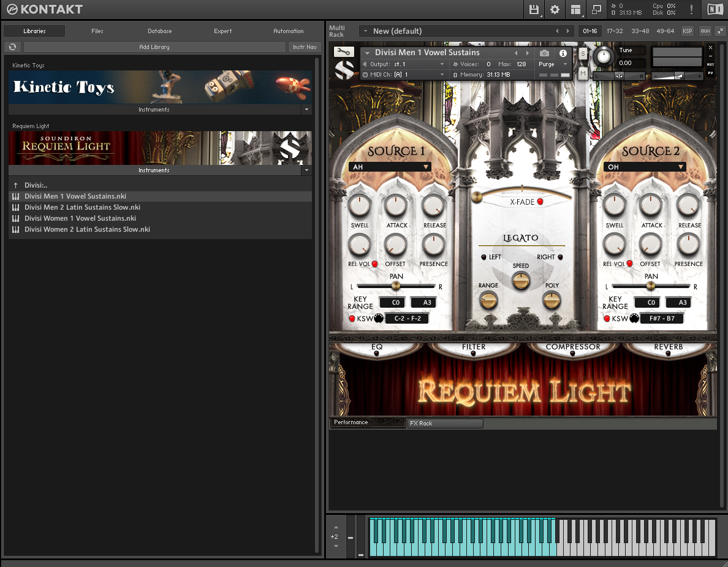Screen dimensions: 728x567
Task: Click the Source 1 KSW black gear icon
Action: (379, 318)
